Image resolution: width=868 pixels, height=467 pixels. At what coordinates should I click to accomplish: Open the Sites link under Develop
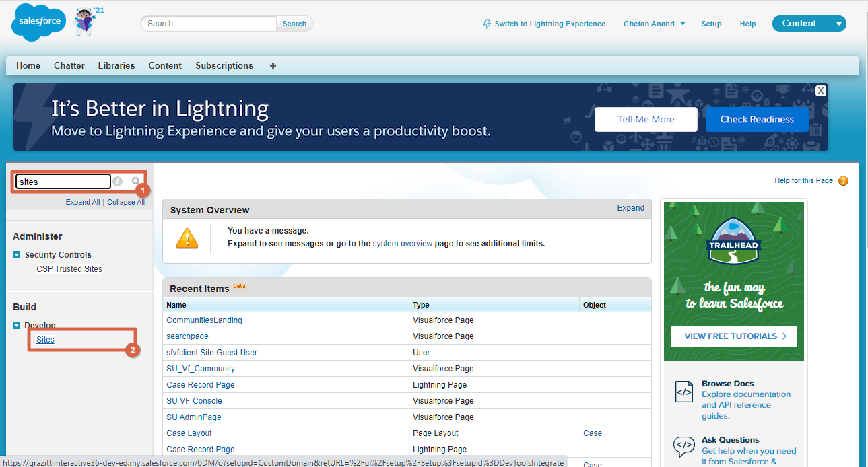45,340
